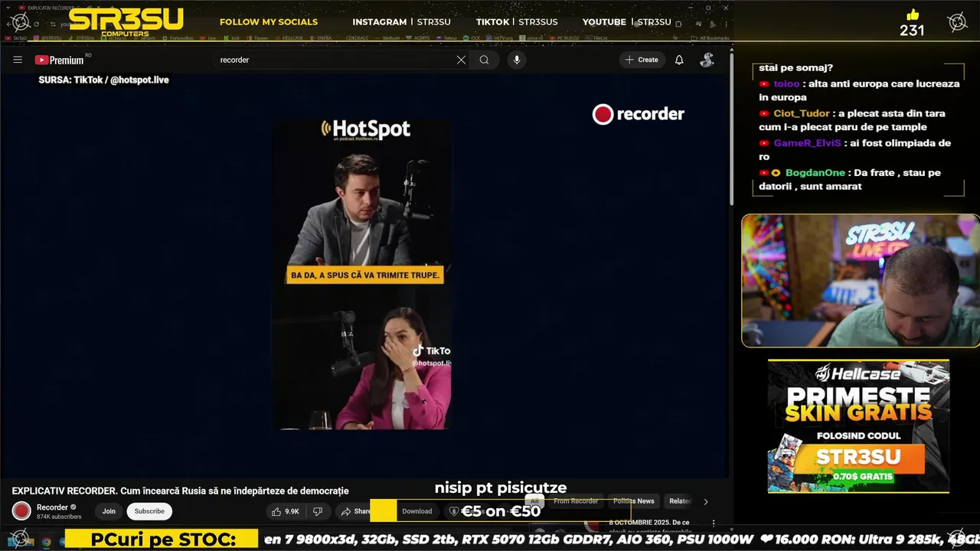
Task: Open the YouTube hamburger guide menu
Action: point(18,60)
